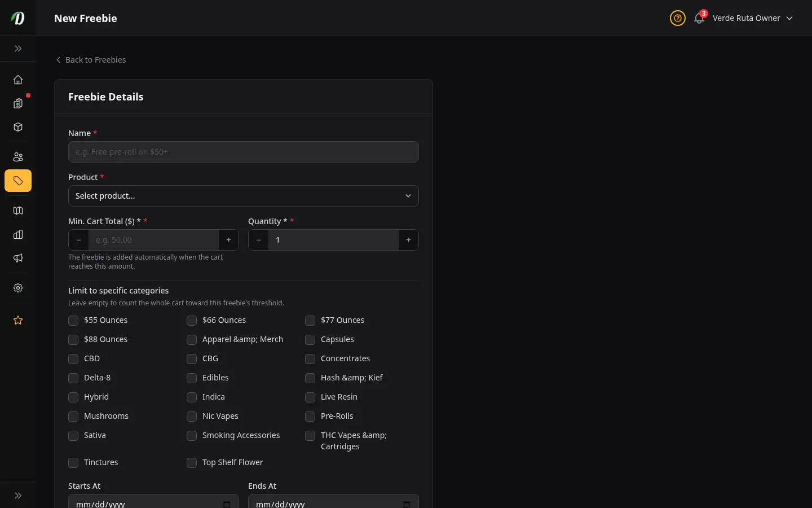Open the Ends At calendar picker icon
Viewport: 812px width, 508px height.
tap(407, 504)
